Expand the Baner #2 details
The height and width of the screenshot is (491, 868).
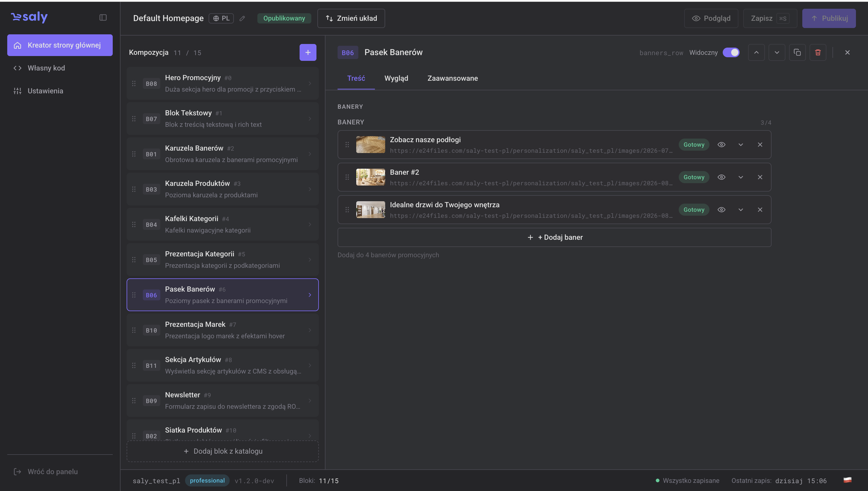[741, 177]
